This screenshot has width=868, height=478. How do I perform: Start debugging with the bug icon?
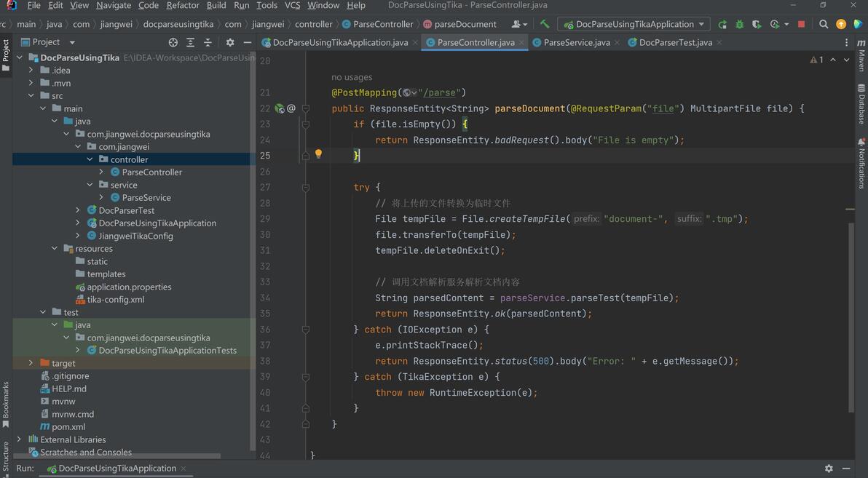(x=740, y=24)
